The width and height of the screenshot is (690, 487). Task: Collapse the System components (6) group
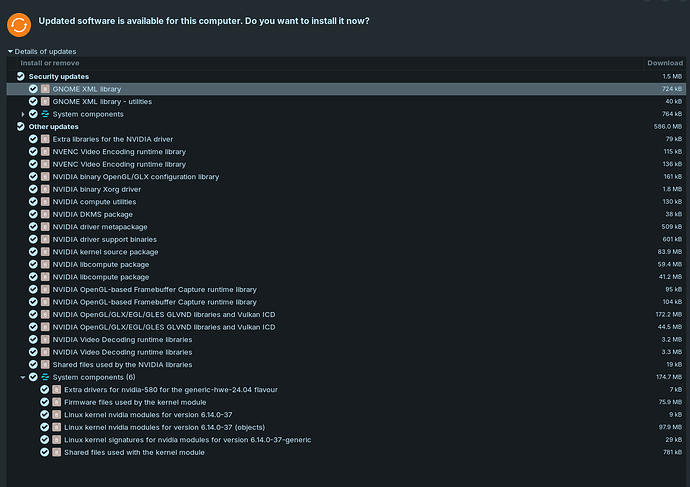22,377
